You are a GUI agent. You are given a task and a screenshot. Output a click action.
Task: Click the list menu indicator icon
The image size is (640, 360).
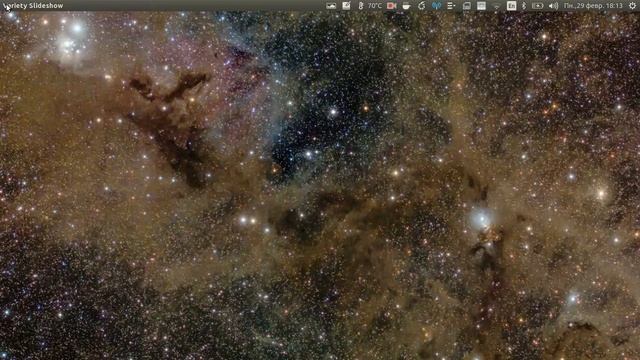tap(451, 6)
